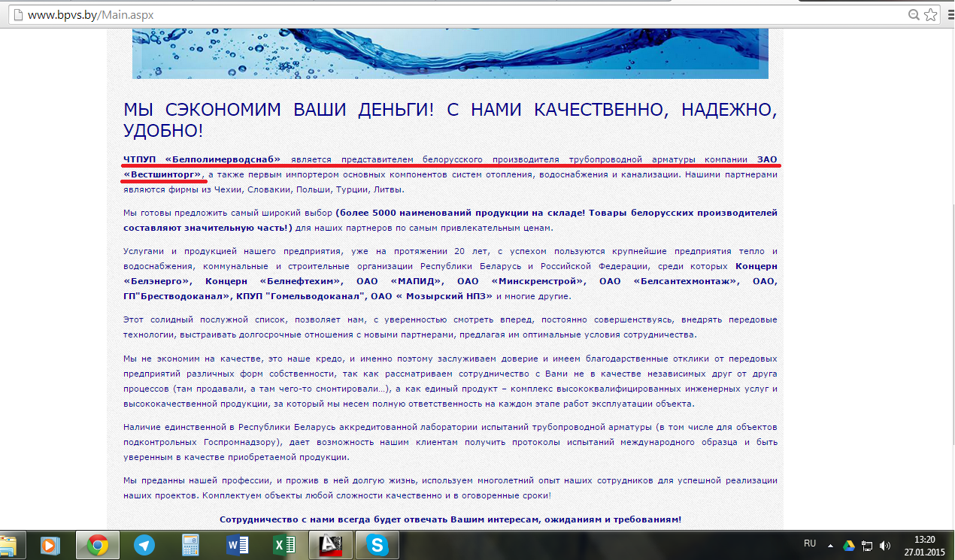Launch Calculator from the taskbar
Viewport: 955px width, 560px height.
[190, 545]
